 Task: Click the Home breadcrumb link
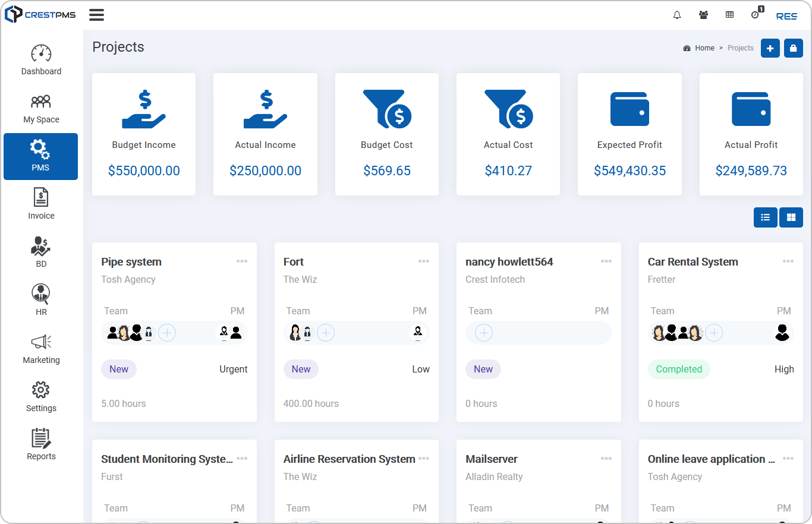[704, 48]
